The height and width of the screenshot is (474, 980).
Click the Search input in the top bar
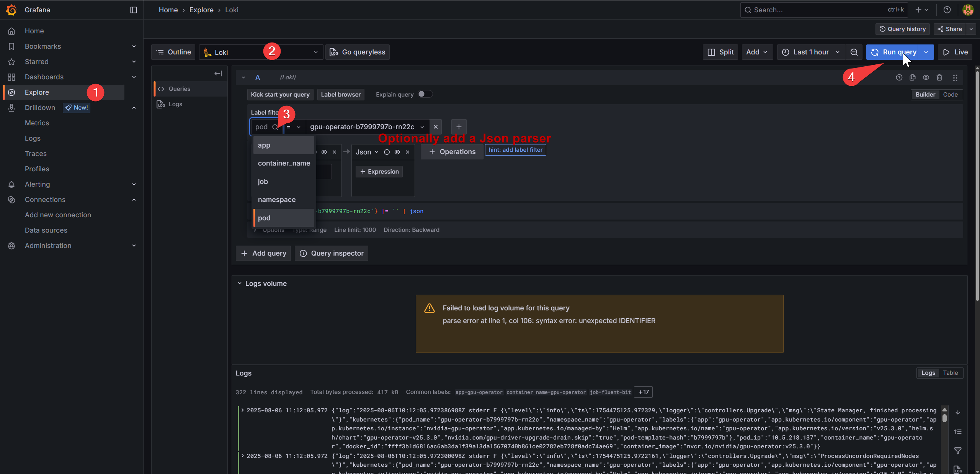pos(824,10)
